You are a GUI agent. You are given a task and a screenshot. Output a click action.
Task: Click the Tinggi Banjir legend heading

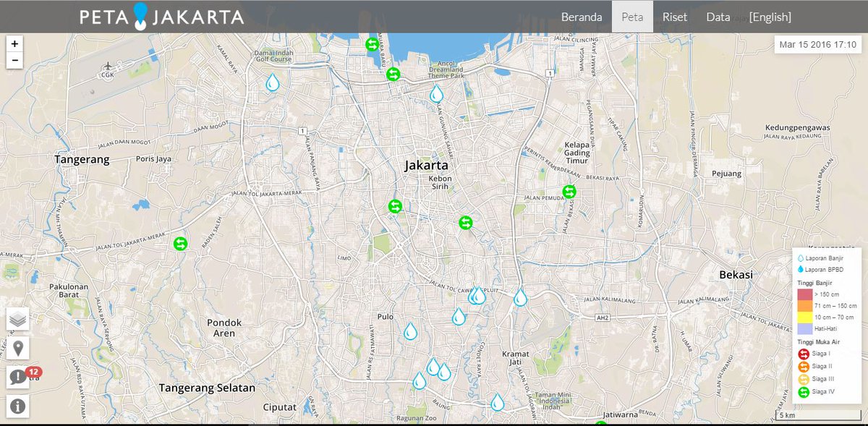[813, 283]
